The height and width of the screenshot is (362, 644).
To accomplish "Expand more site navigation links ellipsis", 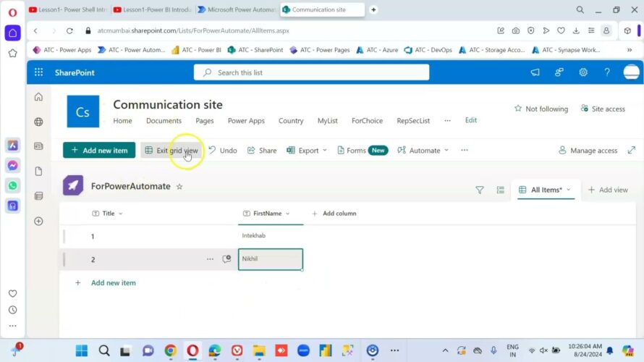I will pos(447,120).
